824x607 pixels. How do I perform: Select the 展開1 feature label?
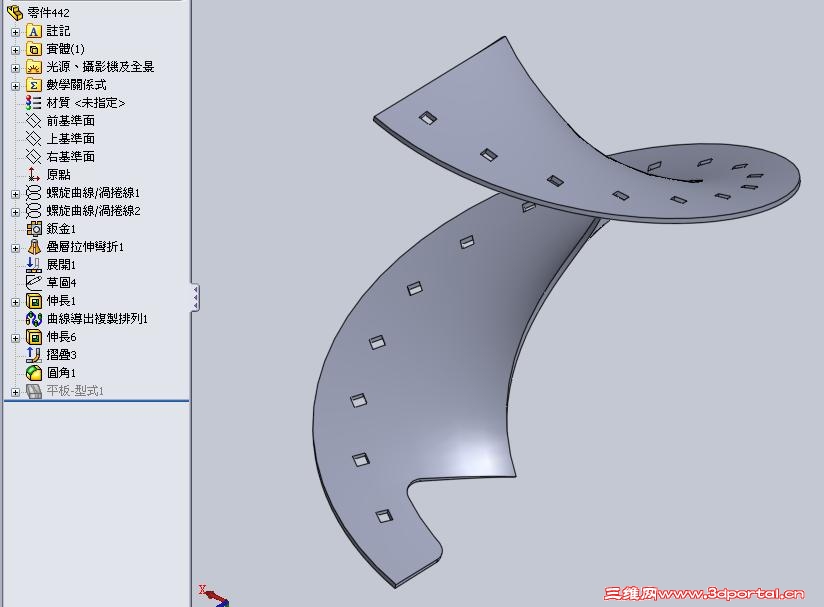61,264
